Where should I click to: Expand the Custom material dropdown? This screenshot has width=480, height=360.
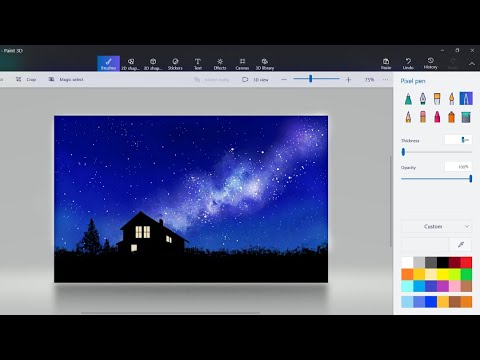point(436,226)
